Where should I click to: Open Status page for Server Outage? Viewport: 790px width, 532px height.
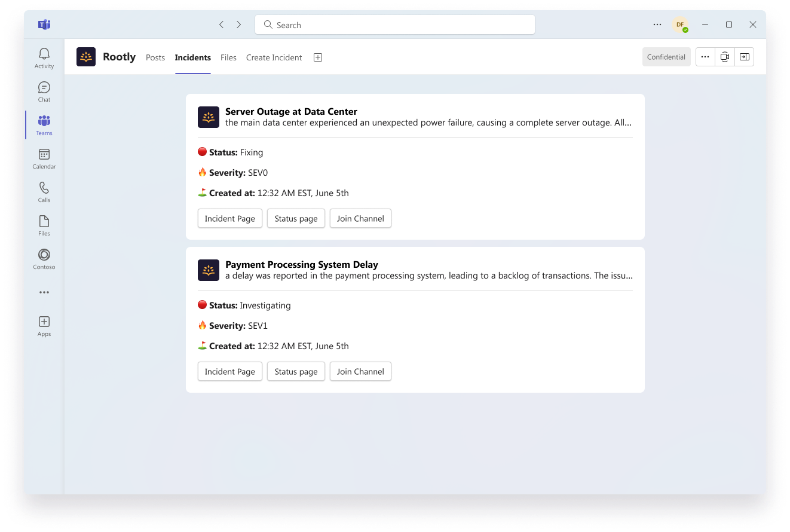point(296,218)
